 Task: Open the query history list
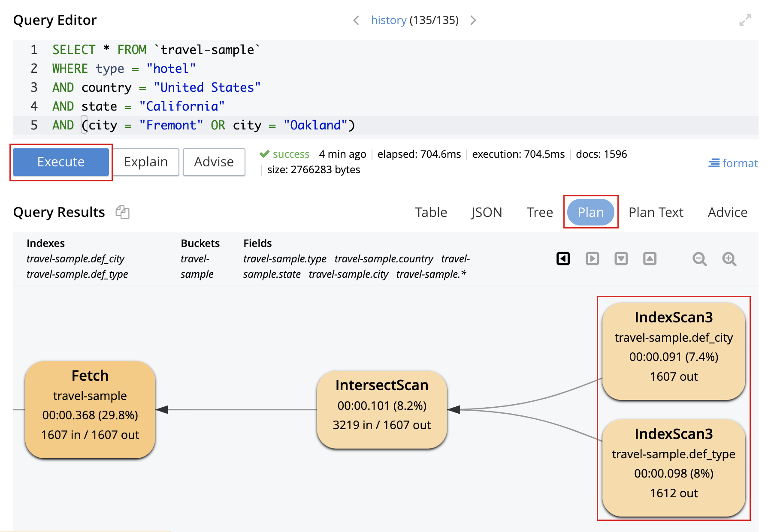[x=388, y=20]
